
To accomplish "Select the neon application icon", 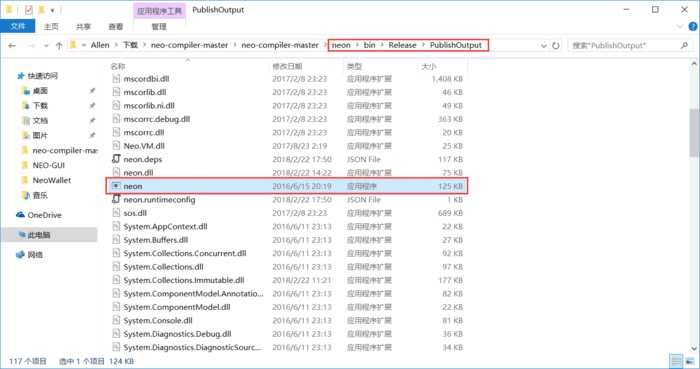I will [x=116, y=186].
